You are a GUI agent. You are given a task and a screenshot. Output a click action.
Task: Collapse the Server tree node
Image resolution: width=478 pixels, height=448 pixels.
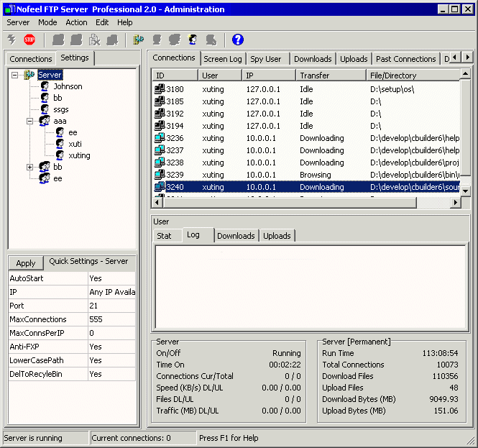pos(14,75)
